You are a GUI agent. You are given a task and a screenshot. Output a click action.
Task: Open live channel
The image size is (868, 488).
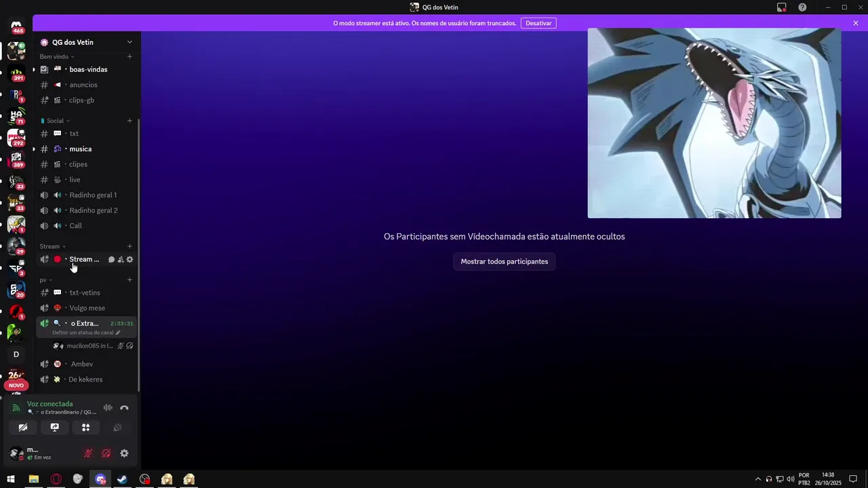[87, 180]
